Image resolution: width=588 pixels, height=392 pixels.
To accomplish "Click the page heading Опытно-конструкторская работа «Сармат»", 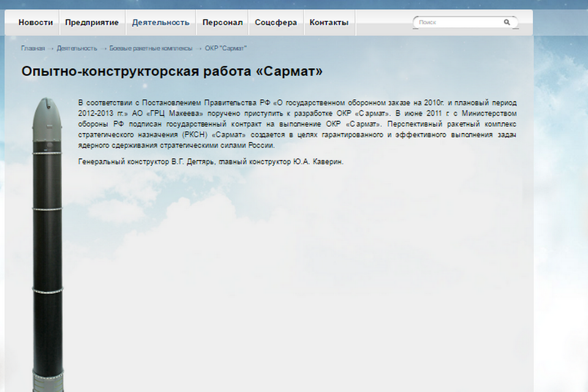I will pos(172,71).
